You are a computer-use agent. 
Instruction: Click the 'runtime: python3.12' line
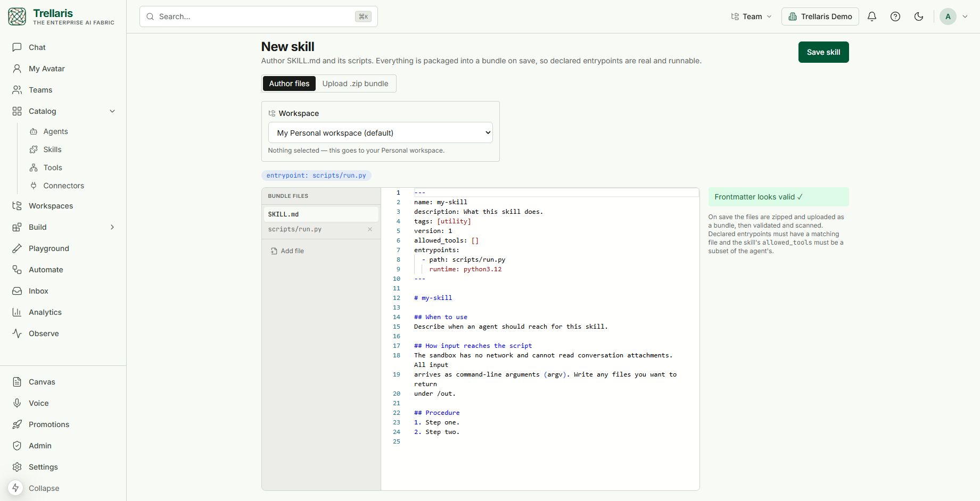pos(465,269)
